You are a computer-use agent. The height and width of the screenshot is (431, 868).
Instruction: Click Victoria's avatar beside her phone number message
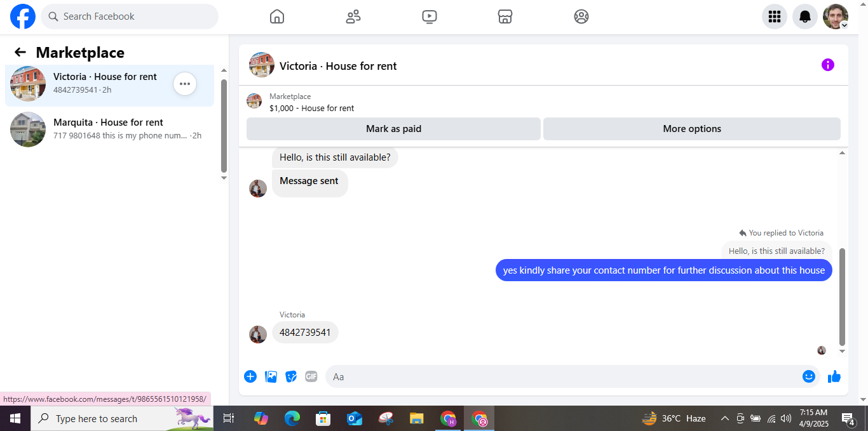pos(258,335)
